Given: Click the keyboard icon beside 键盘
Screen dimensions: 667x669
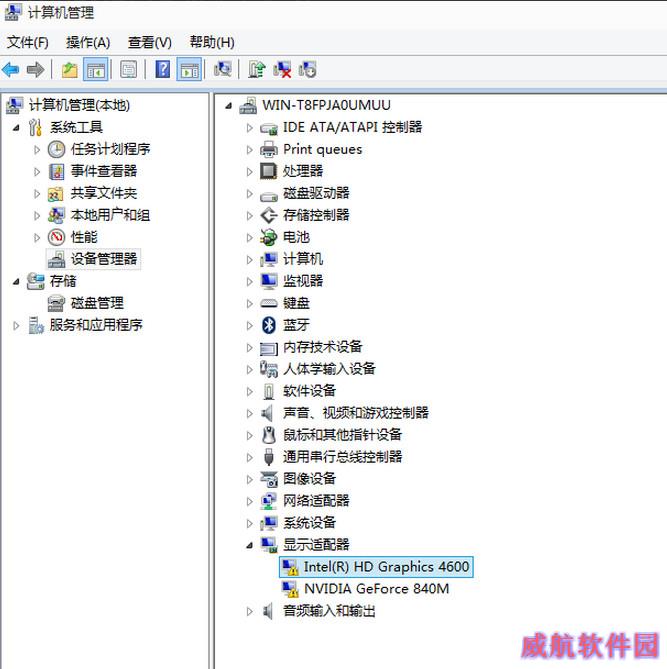Looking at the screenshot, I should click(x=269, y=303).
